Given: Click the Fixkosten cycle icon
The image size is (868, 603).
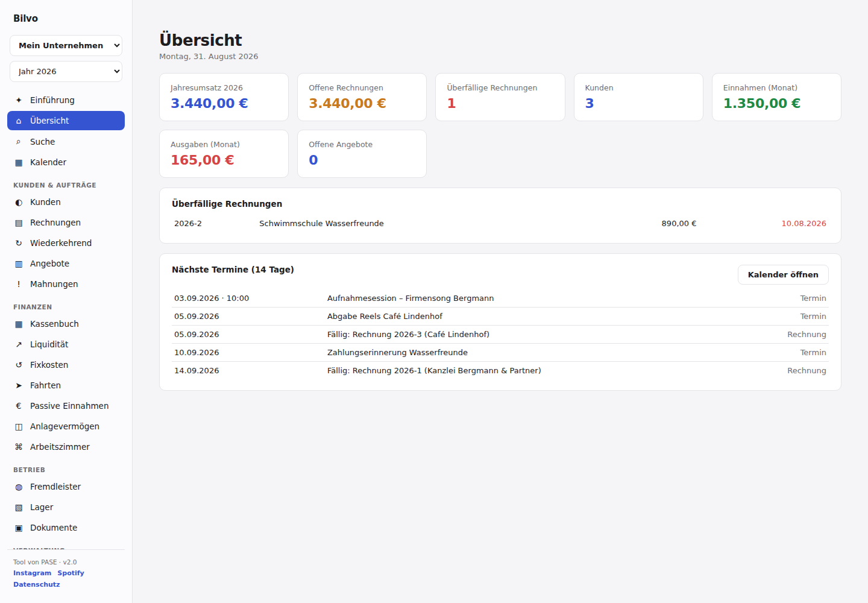Looking at the screenshot, I should tap(19, 365).
